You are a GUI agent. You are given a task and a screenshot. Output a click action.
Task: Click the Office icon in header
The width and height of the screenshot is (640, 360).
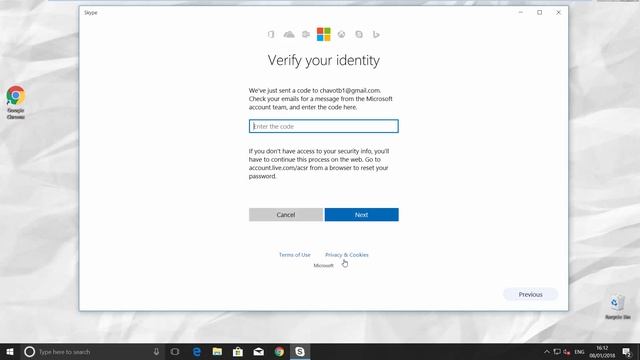(271, 34)
